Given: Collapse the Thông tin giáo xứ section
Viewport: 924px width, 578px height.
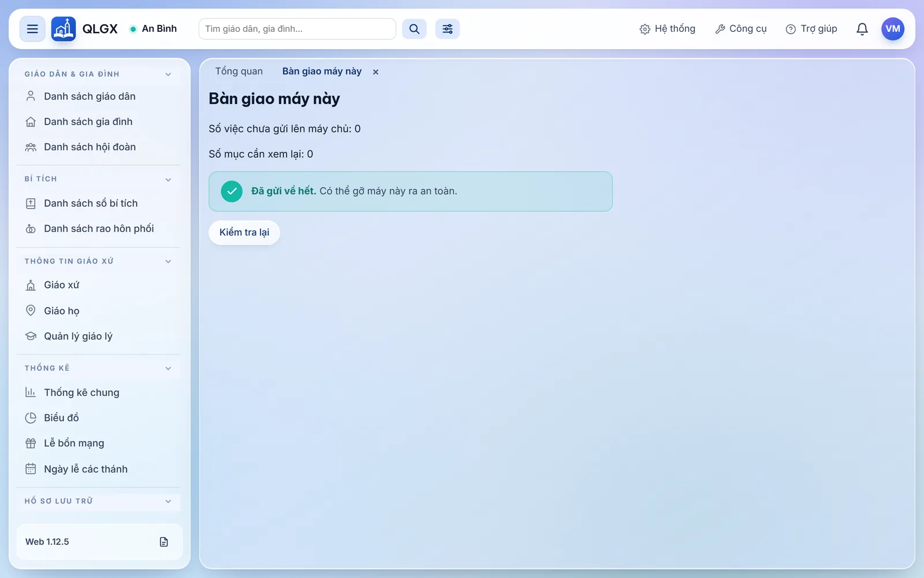Looking at the screenshot, I should pyautogui.click(x=99, y=261).
